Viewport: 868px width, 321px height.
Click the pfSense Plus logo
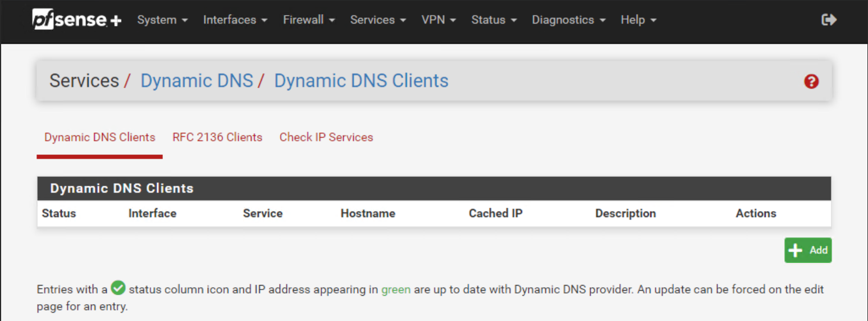(76, 20)
